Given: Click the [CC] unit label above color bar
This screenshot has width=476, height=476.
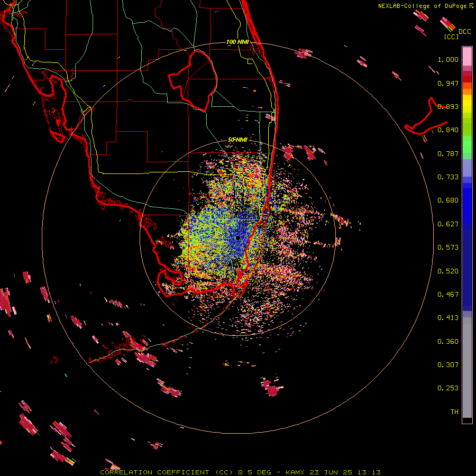Looking at the screenshot, I should click(x=451, y=37).
